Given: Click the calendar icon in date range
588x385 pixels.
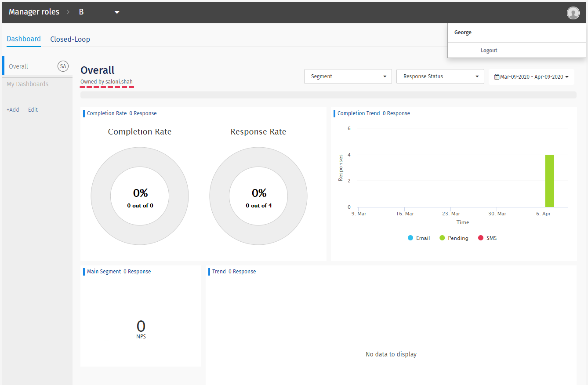Looking at the screenshot, I should coord(497,77).
